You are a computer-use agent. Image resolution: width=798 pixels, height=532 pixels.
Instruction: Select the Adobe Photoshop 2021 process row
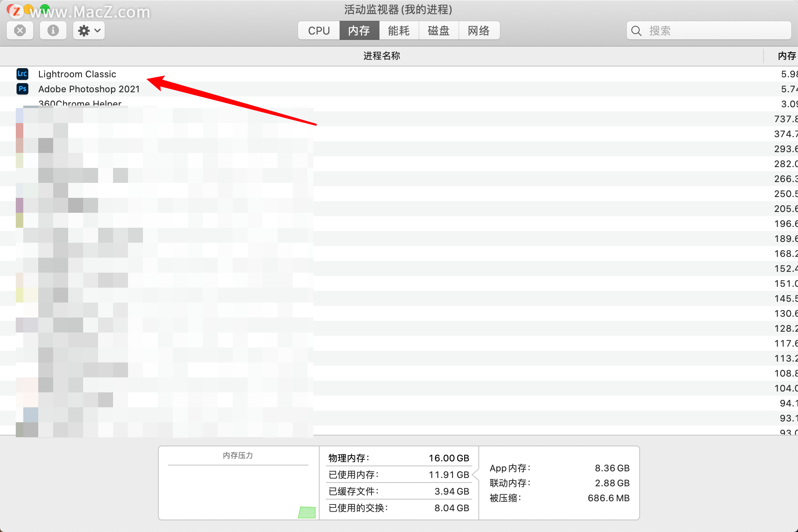pyautogui.click(x=399, y=89)
